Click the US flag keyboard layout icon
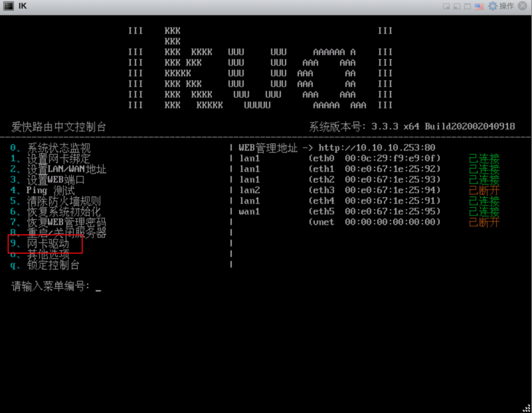The height and width of the screenshot is (413, 532). point(478,6)
